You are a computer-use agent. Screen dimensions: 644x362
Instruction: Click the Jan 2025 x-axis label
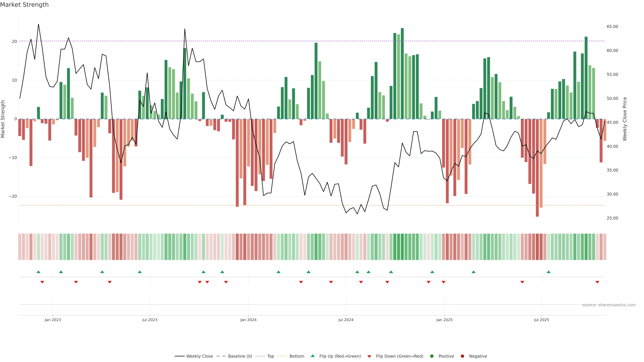[x=444, y=320]
